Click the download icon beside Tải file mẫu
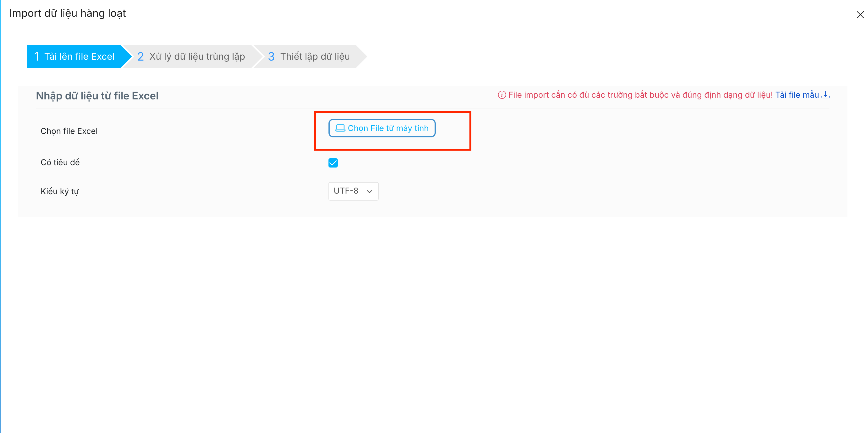 pos(825,95)
